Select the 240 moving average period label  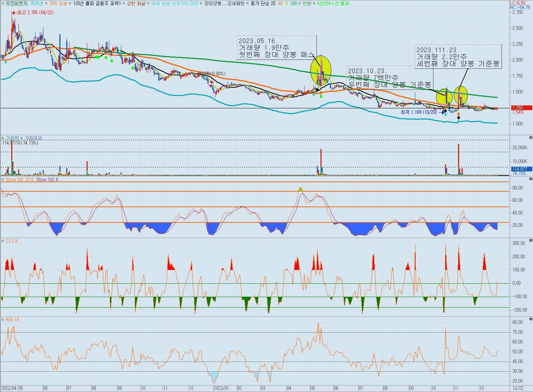(x=293, y=3)
